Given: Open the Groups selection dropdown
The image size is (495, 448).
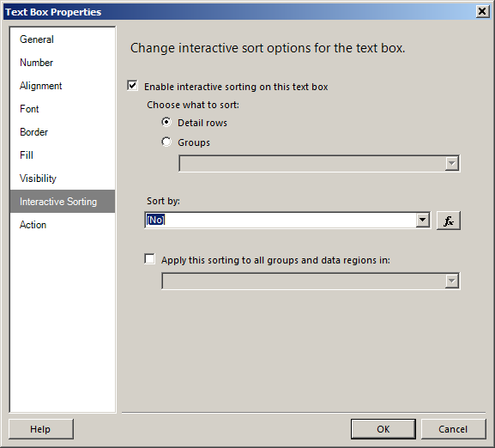Looking at the screenshot, I should pyautogui.click(x=319, y=164).
